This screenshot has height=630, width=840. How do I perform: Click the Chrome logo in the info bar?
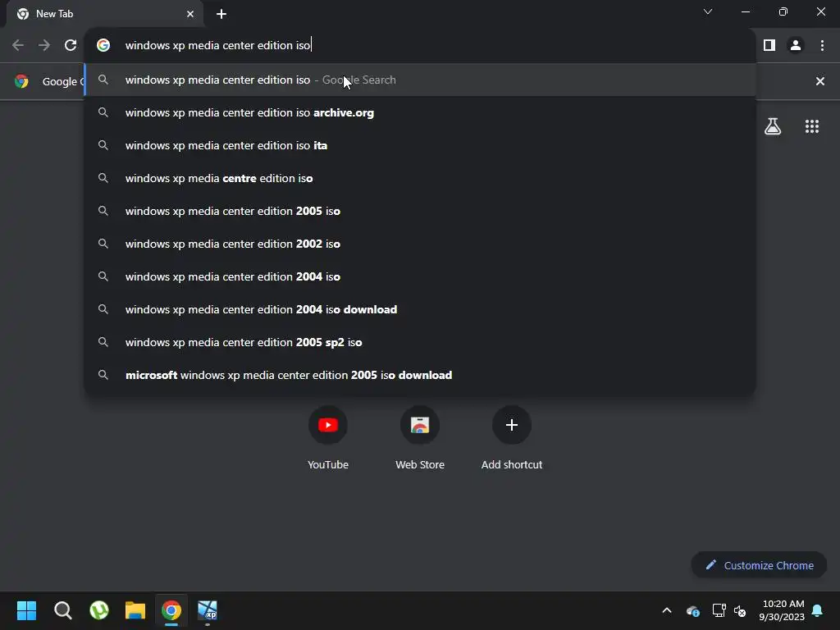click(21, 81)
